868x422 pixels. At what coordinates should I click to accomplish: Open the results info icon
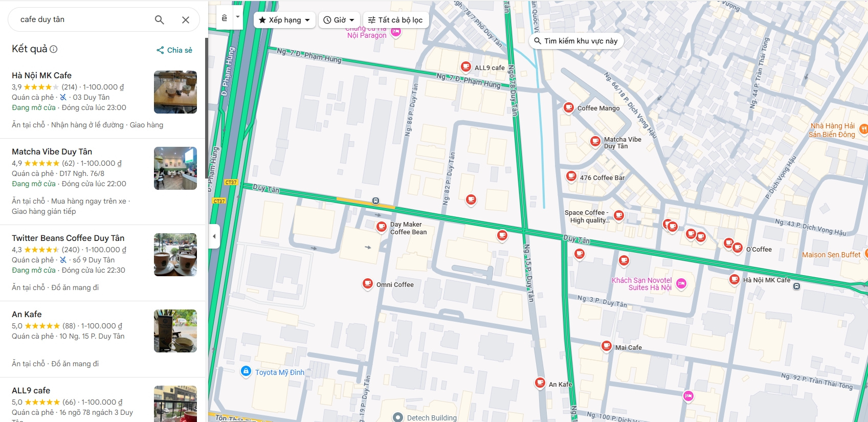point(54,49)
